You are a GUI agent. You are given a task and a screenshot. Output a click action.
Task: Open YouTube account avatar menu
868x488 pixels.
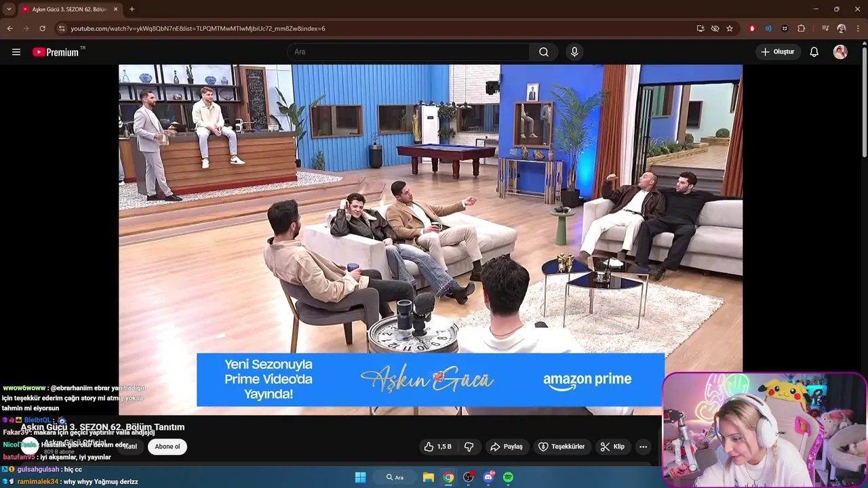point(840,52)
